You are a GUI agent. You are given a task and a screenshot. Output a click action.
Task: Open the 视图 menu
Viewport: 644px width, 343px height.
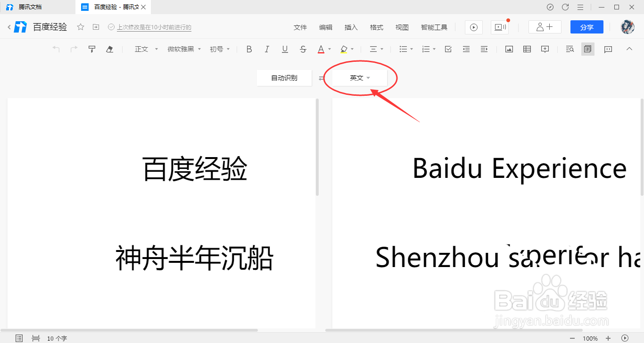[x=402, y=27]
